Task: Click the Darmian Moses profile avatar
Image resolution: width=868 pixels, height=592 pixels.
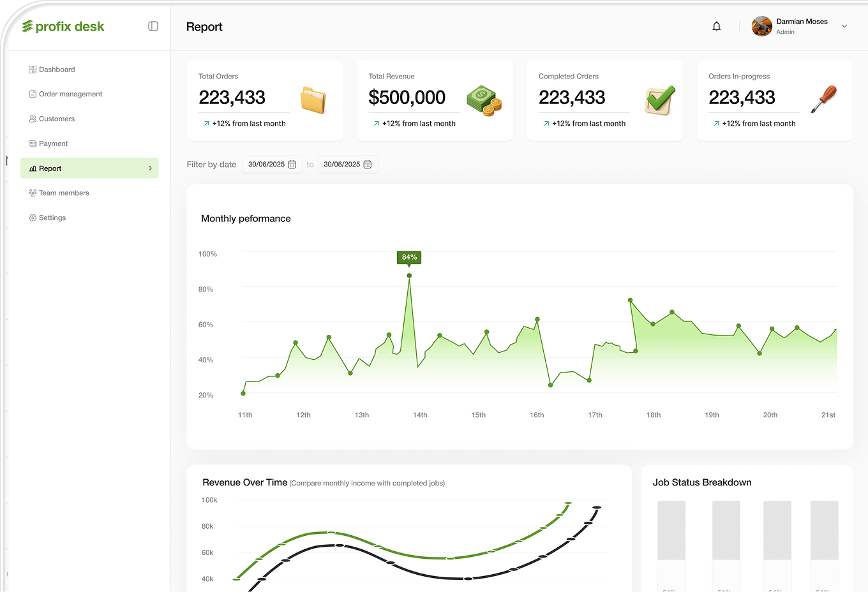Action: [x=761, y=26]
